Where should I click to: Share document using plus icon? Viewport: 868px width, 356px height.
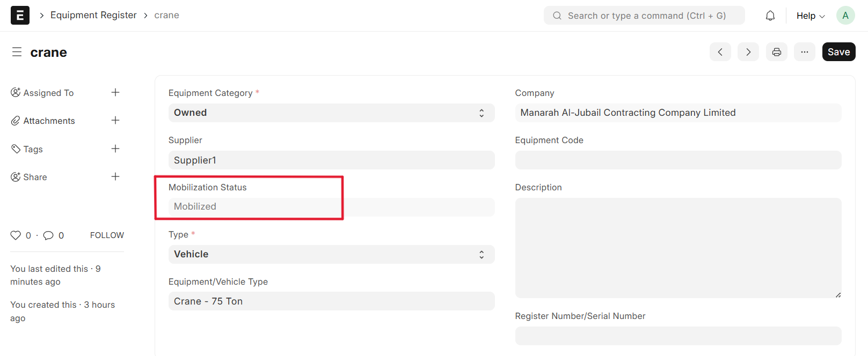(x=115, y=177)
